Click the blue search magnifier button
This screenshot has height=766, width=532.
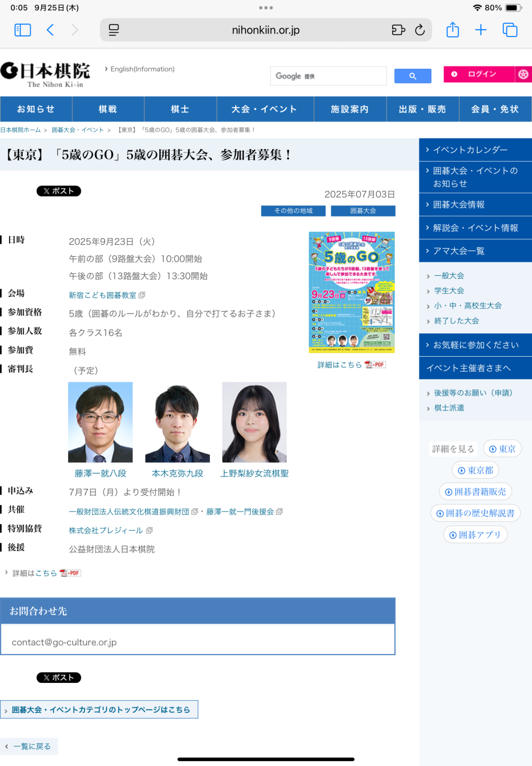click(x=412, y=76)
